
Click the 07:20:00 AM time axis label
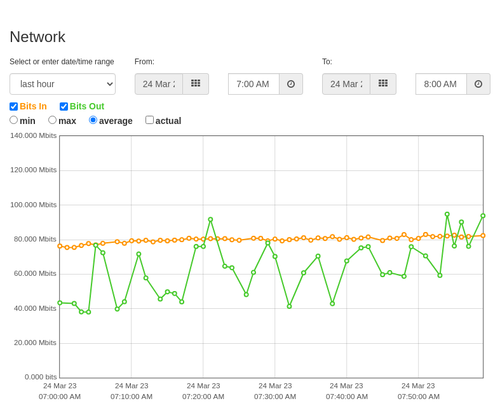pos(203,397)
